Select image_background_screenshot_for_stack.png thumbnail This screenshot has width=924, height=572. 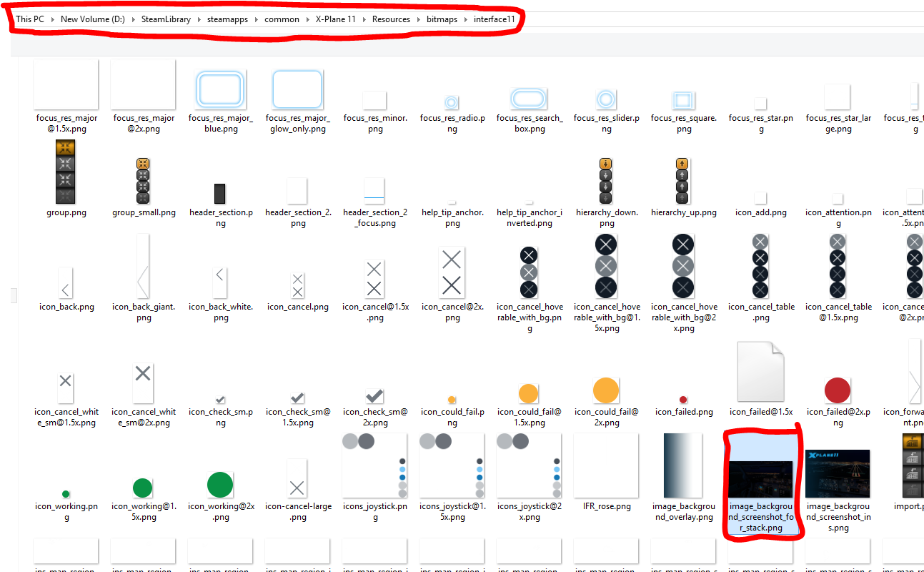(x=760, y=480)
